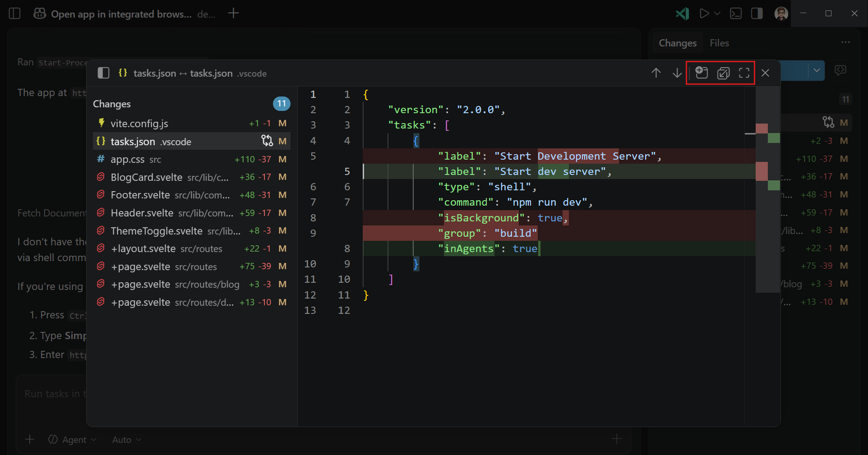Open the Auto model selector dropdown
Image resolution: width=868 pixels, height=455 pixels.
pyautogui.click(x=126, y=440)
